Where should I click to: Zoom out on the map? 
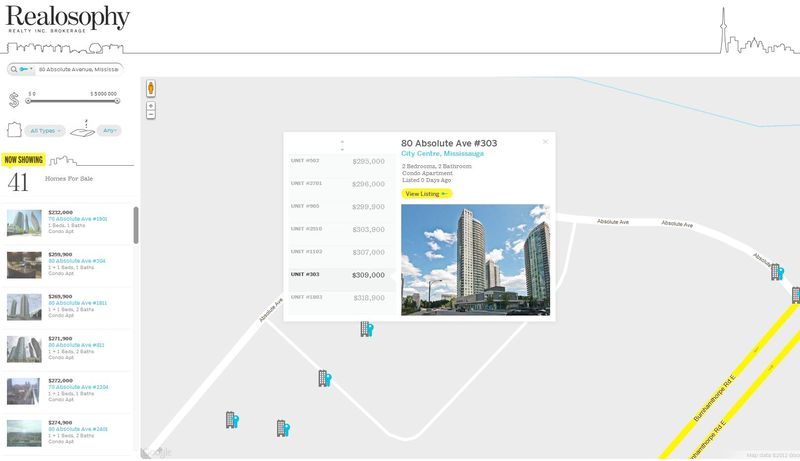tap(151, 115)
